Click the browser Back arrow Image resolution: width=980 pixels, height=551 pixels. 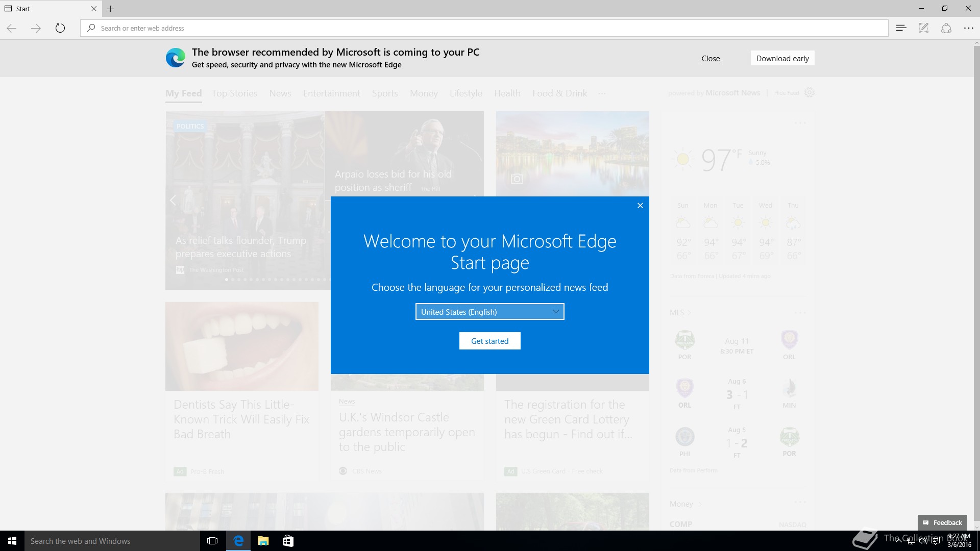click(11, 28)
